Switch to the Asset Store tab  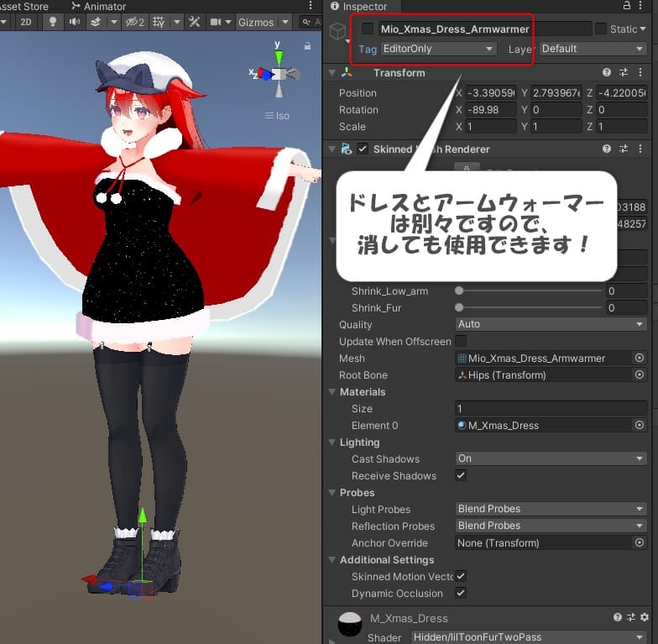[x=23, y=7]
